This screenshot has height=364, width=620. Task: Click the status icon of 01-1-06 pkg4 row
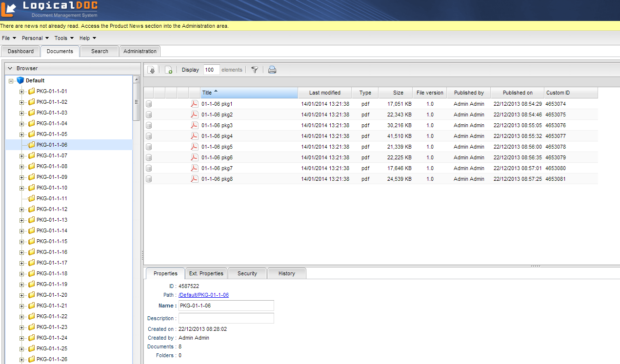pyautogui.click(x=149, y=136)
